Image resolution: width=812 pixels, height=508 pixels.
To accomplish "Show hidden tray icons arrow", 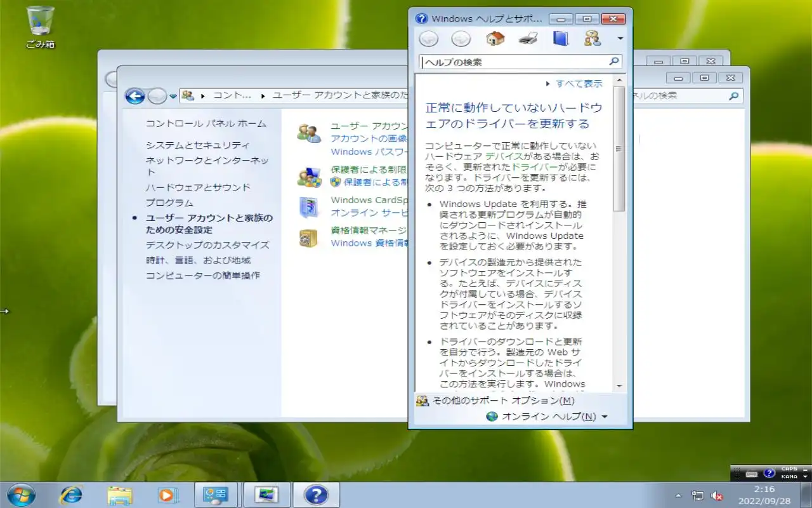I will pyautogui.click(x=678, y=495).
